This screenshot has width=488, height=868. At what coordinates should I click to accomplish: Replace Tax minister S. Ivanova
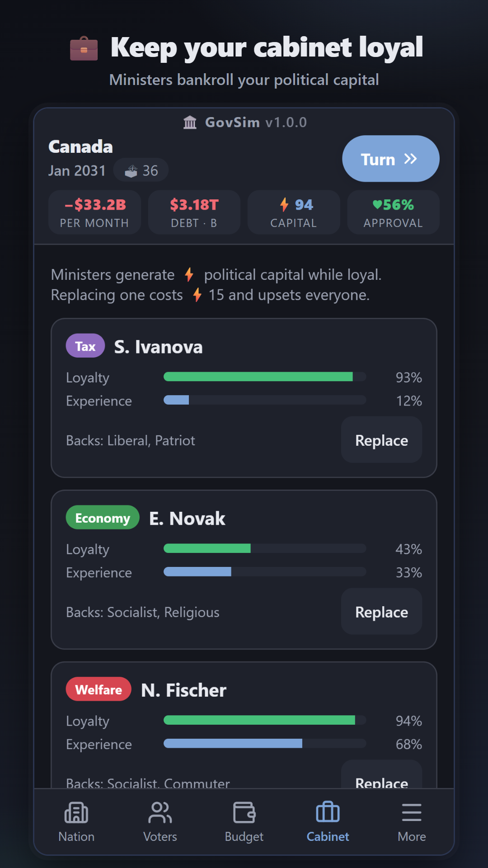[x=382, y=440]
